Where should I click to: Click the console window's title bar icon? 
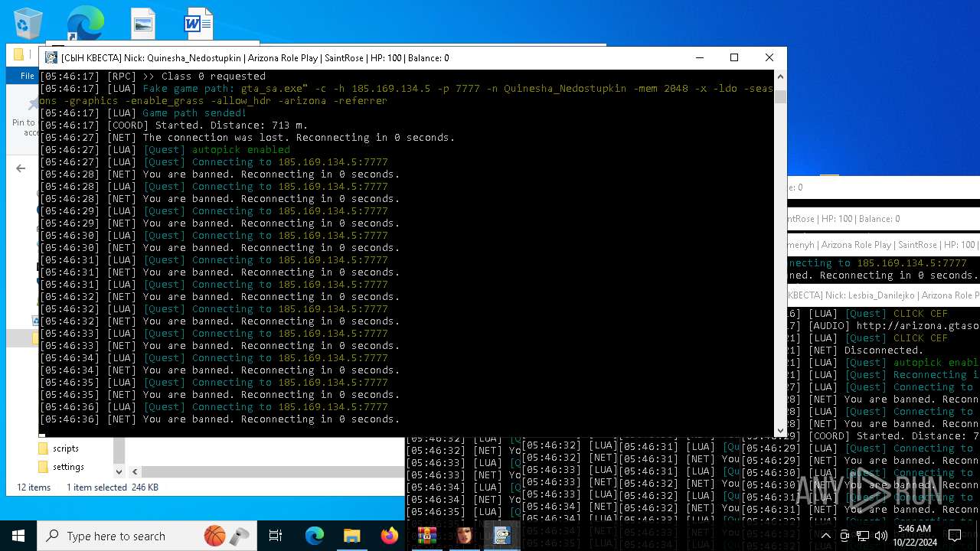point(51,57)
